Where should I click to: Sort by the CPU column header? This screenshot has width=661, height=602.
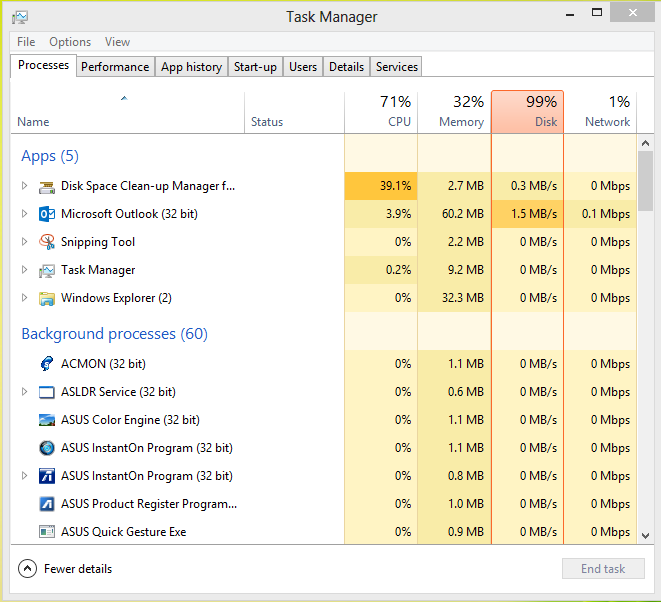[x=381, y=113]
